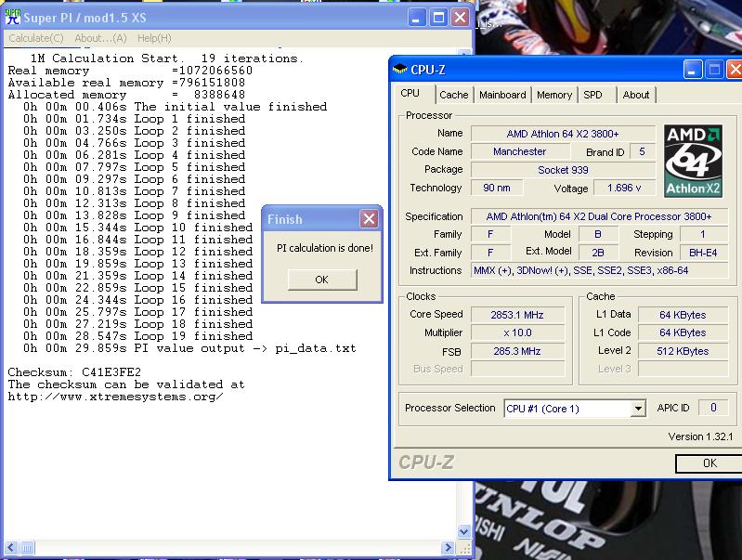Click OK in the Finish dialog
Screen dimensions: 742x560
tap(322, 280)
